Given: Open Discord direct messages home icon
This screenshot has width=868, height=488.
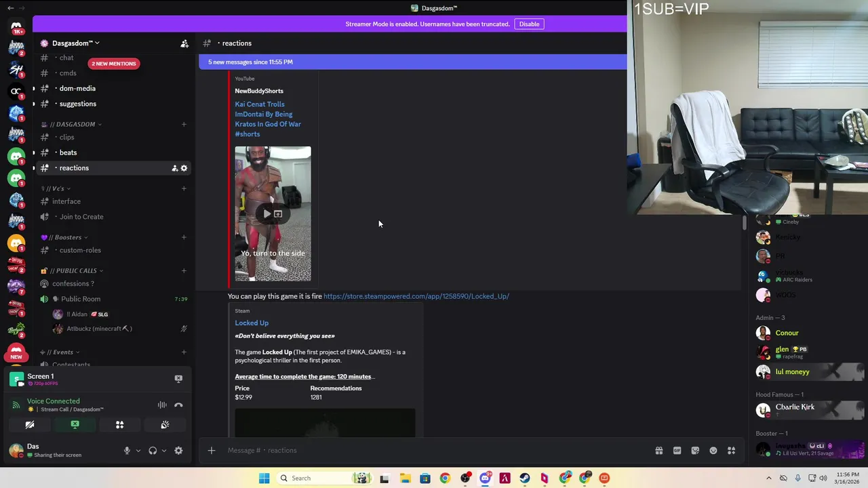Looking at the screenshot, I should 16,26.
